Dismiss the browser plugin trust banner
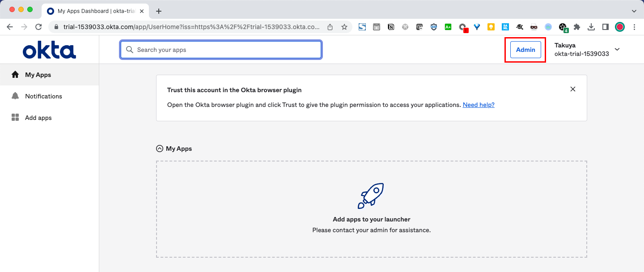This screenshot has width=644, height=272. [x=573, y=89]
